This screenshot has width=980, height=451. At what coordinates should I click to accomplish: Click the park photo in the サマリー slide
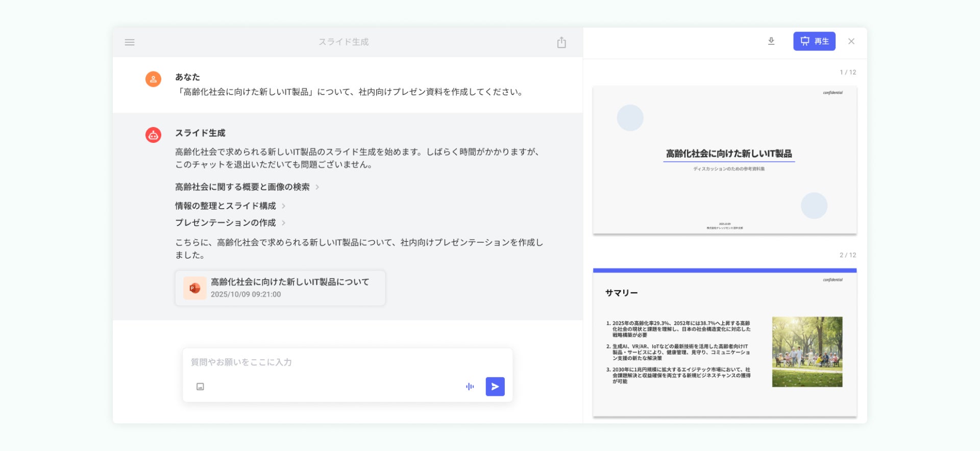[806, 352]
